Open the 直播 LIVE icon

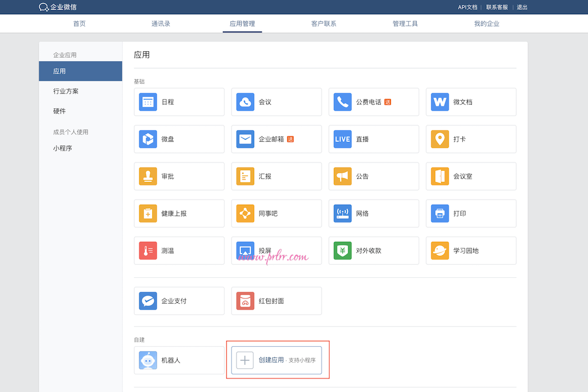[x=342, y=139]
